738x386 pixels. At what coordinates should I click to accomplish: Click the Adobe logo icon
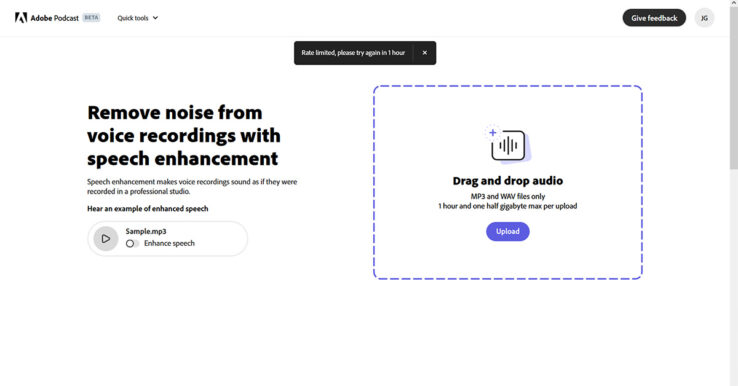tap(21, 18)
